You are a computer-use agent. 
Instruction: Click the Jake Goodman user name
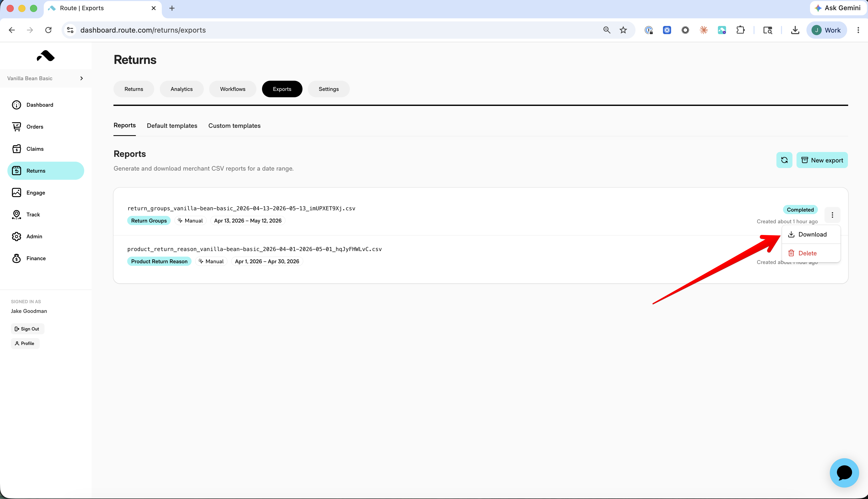click(29, 311)
